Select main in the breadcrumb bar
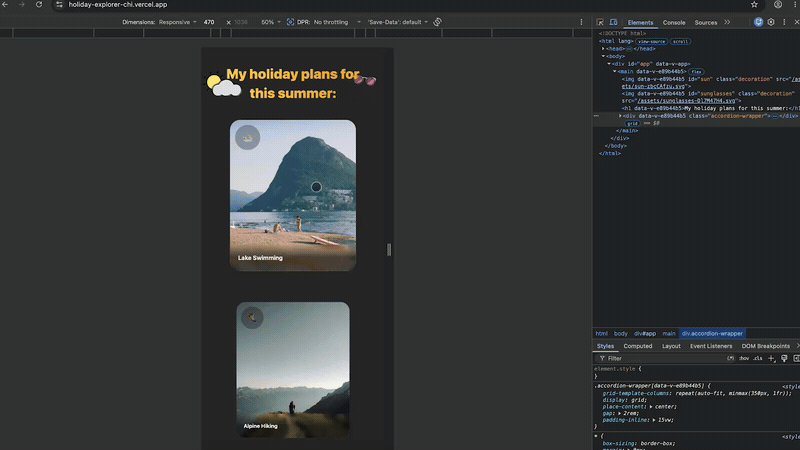The width and height of the screenshot is (800, 450). point(668,334)
